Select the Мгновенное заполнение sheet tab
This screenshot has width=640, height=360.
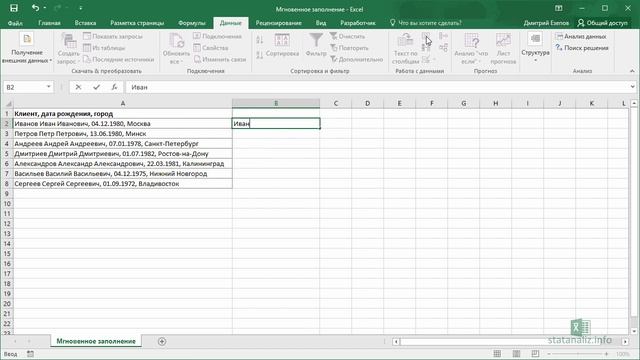96,341
